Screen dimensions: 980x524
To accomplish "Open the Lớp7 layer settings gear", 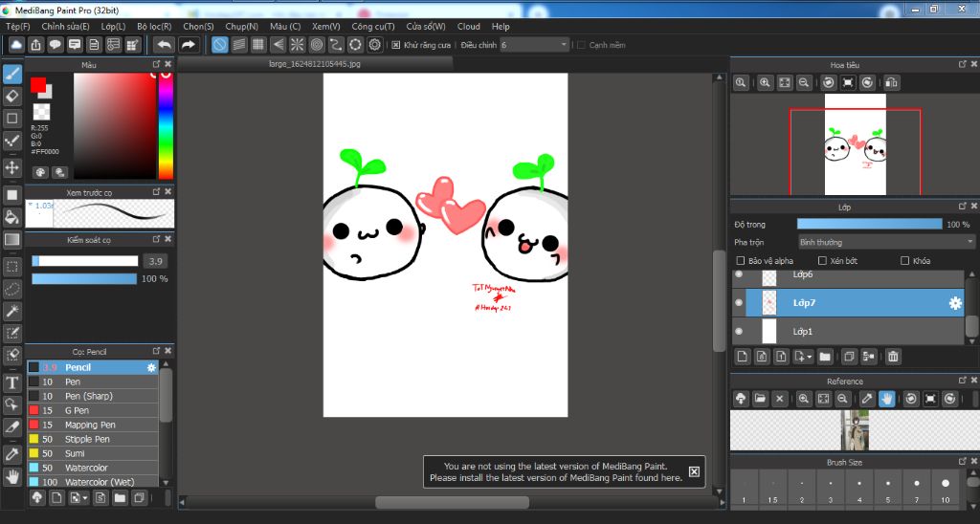I will pyautogui.click(x=955, y=303).
